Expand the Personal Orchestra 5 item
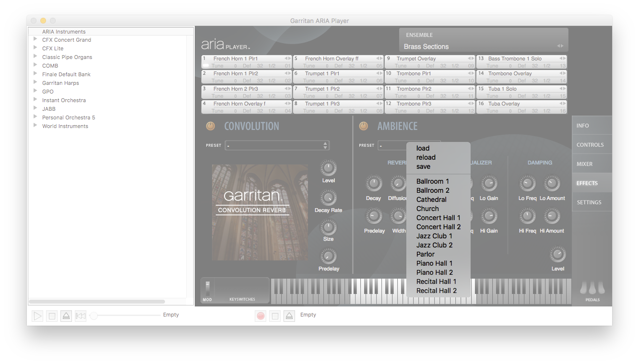This screenshot has height=364, width=639. point(35,117)
